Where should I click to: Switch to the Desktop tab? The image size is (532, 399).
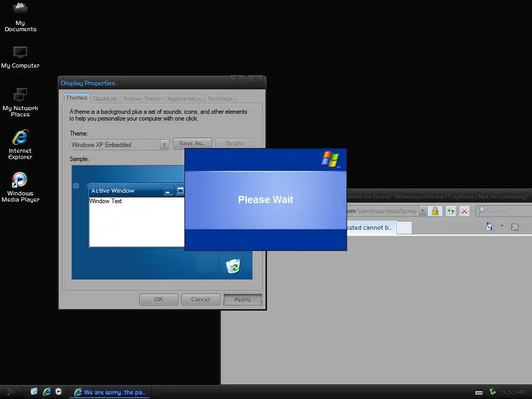coord(105,99)
